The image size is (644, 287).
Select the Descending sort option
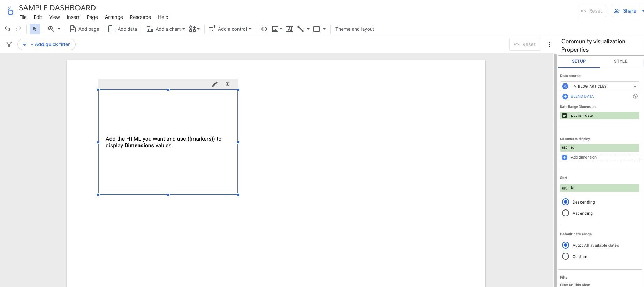pos(566,202)
